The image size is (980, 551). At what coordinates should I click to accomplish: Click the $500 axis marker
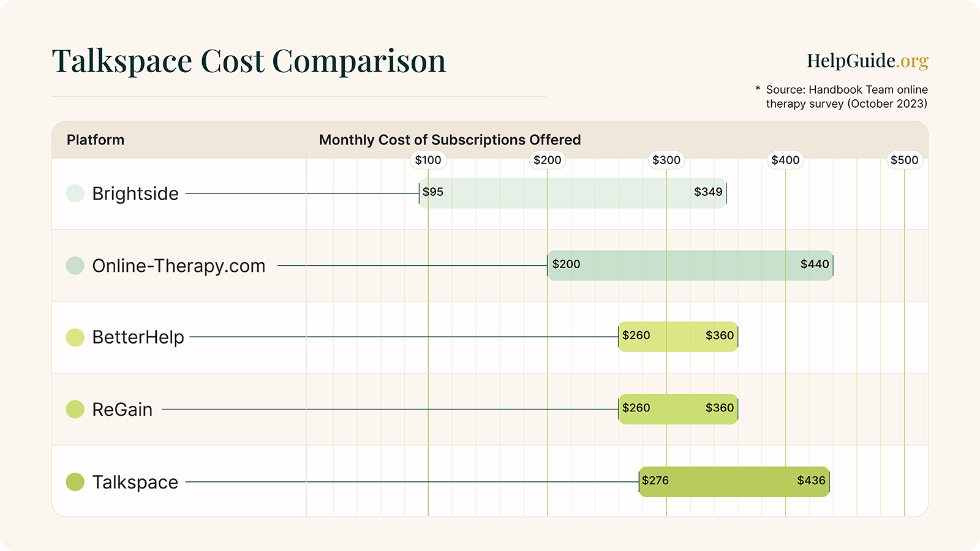click(904, 160)
